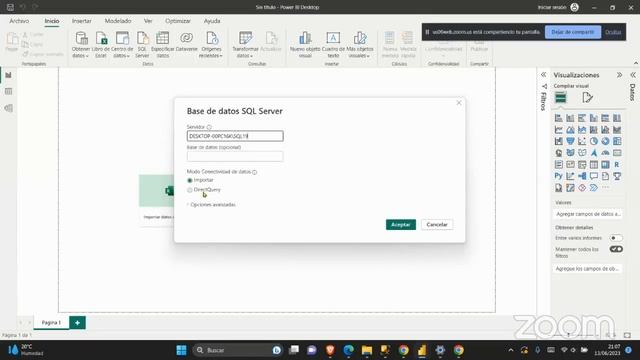
Task: Switch to the Inicio ribbon tab
Action: 52,21
